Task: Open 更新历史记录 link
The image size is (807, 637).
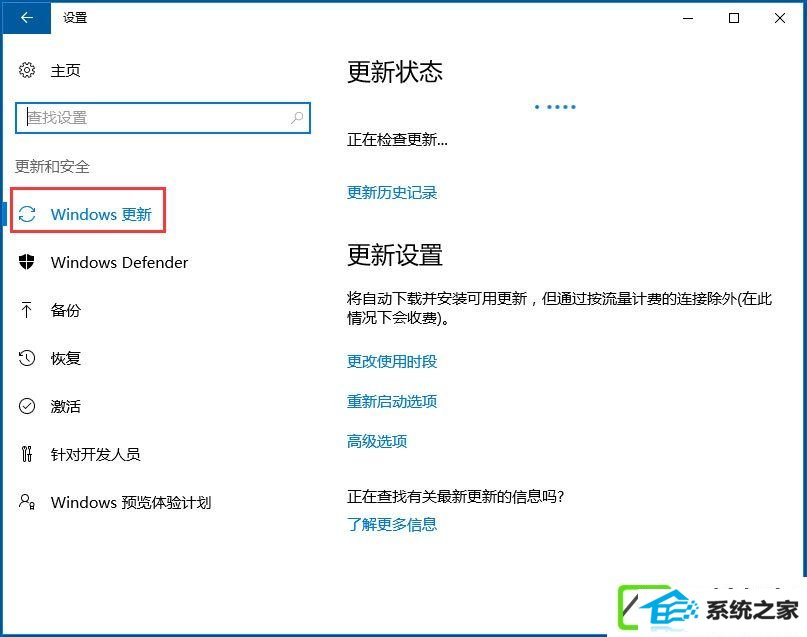Action: pos(392,193)
